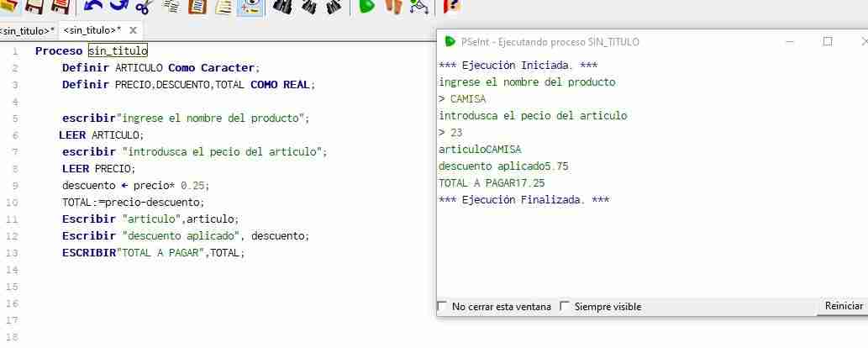This screenshot has height=348, width=868.
Task: Click the 'TOTAL:=precio-descuento;' line
Action: (x=134, y=203)
